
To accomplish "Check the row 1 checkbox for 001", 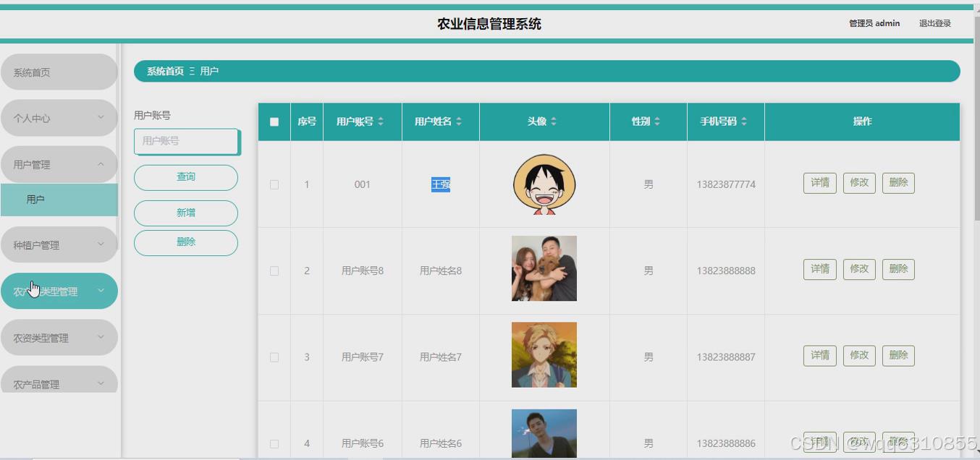I will (x=274, y=184).
